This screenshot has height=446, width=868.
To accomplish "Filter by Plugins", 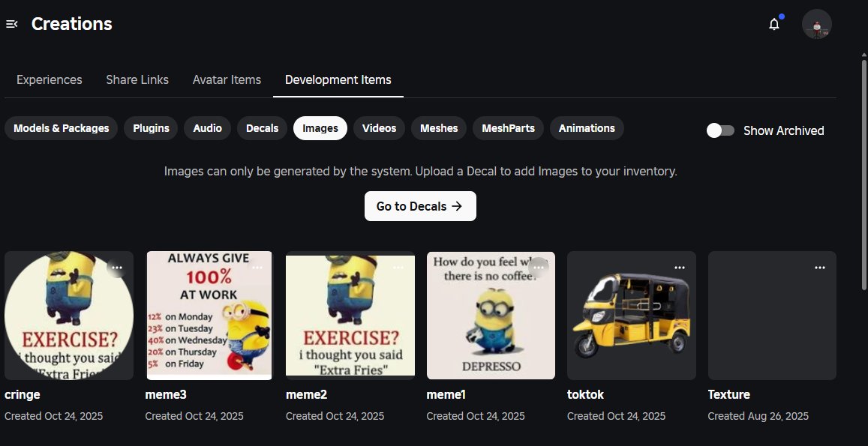I will (x=151, y=128).
